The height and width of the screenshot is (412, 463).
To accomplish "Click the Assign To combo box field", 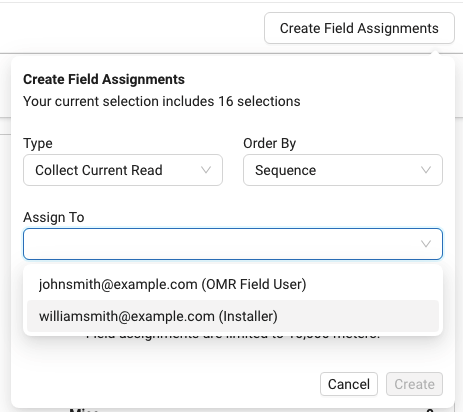I will (233, 244).
